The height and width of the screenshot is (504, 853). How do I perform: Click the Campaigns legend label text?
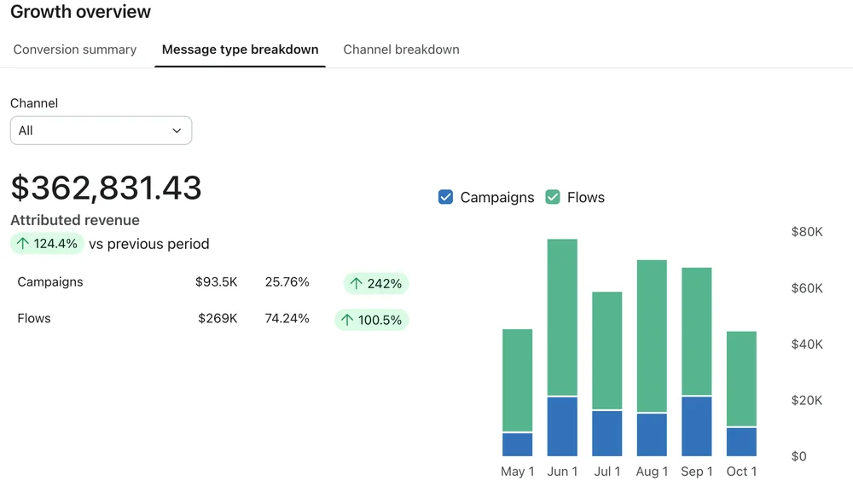pos(497,197)
